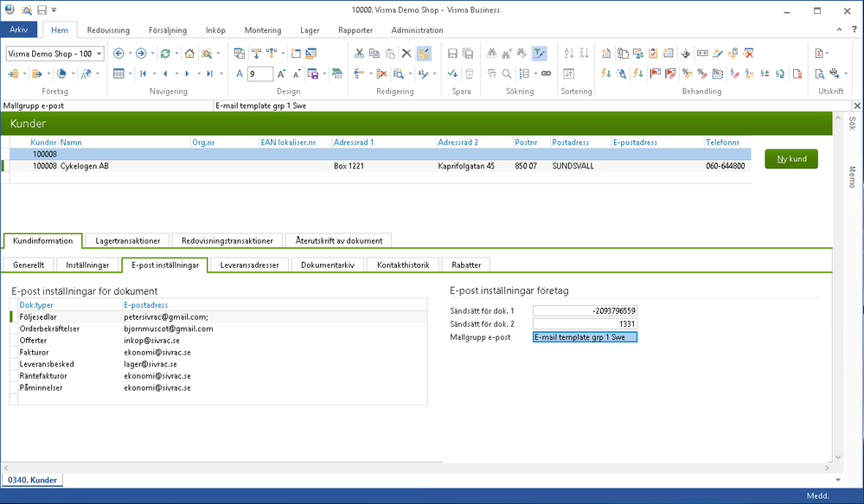Screen dimensions: 864x504
Task: Go to next record arrow
Action: pyautogui.click(x=188, y=73)
